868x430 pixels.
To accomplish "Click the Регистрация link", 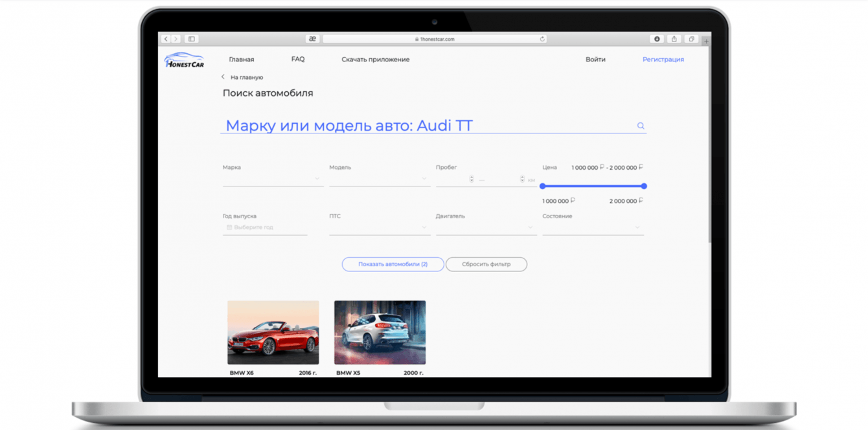I will pyautogui.click(x=663, y=60).
